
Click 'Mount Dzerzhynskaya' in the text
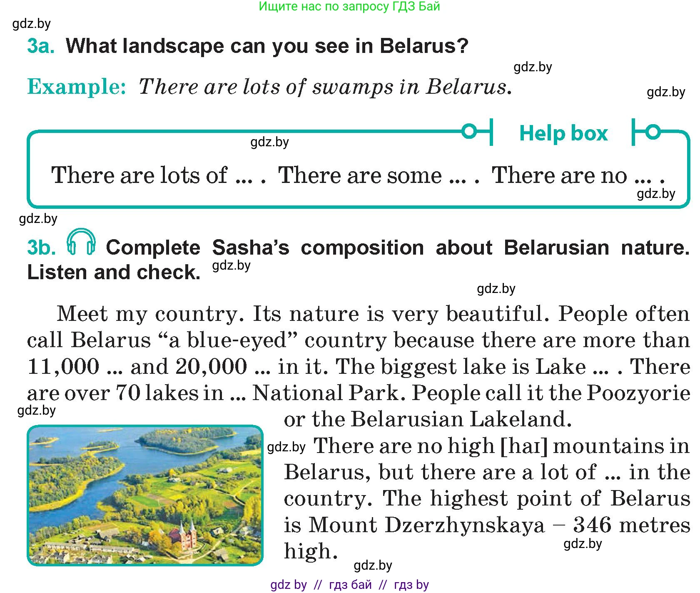pyautogui.click(x=426, y=525)
